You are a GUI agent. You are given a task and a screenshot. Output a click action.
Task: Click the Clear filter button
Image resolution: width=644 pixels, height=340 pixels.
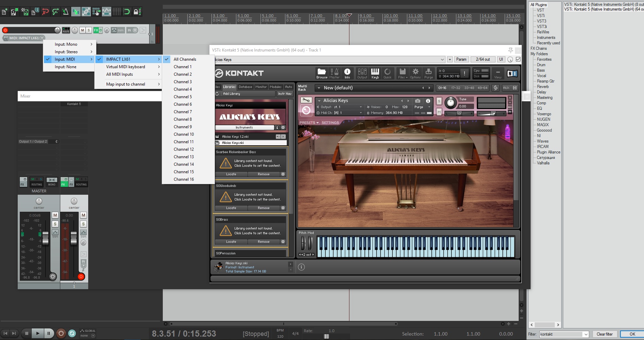(x=604, y=334)
